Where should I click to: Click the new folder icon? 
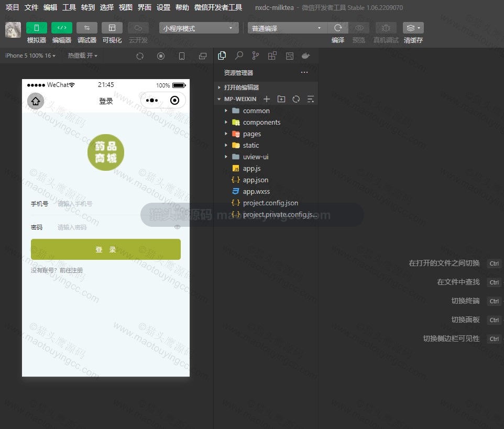tap(281, 99)
